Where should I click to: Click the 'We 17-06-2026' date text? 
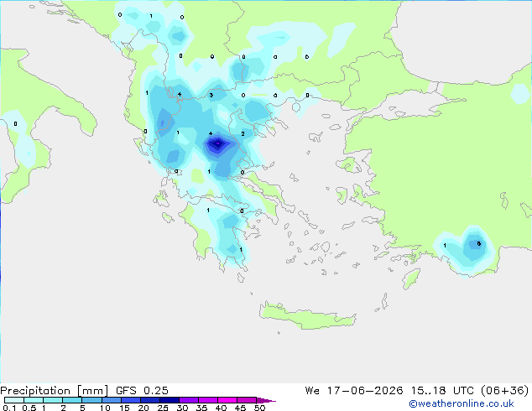pos(354,391)
